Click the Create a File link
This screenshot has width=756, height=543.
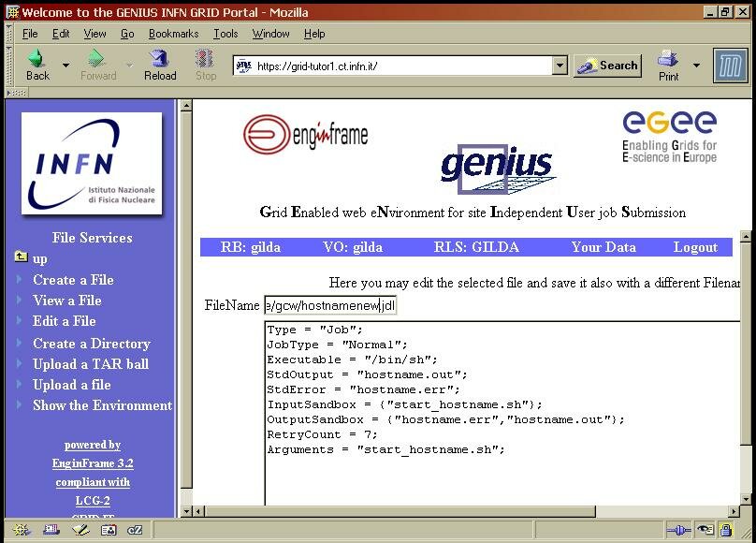pyautogui.click(x=73, y=280)
